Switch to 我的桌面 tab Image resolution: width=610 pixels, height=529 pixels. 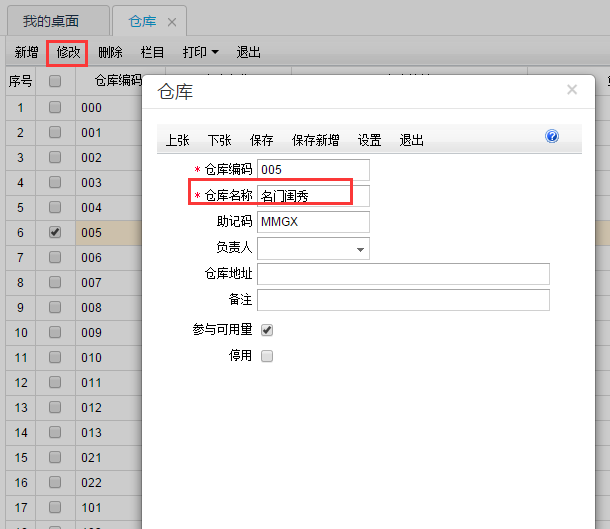point(51,21)
